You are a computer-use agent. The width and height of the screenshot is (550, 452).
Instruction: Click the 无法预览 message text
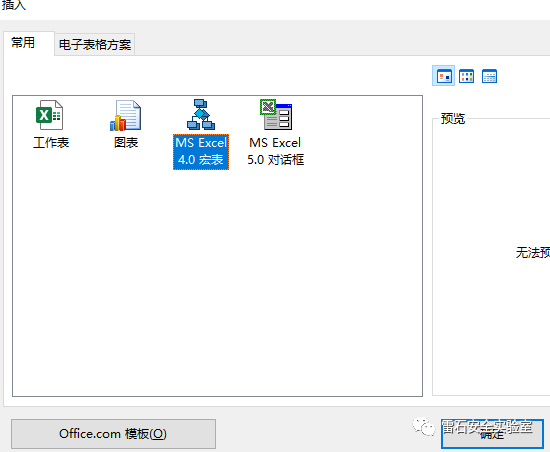point(533,252)
